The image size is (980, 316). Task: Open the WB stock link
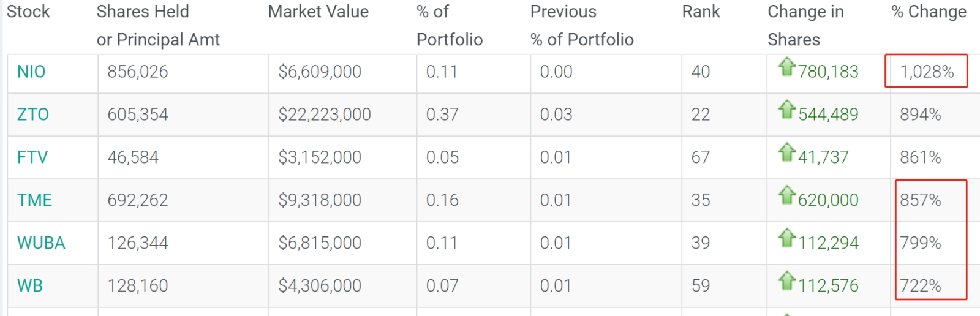tap(30, 286)
